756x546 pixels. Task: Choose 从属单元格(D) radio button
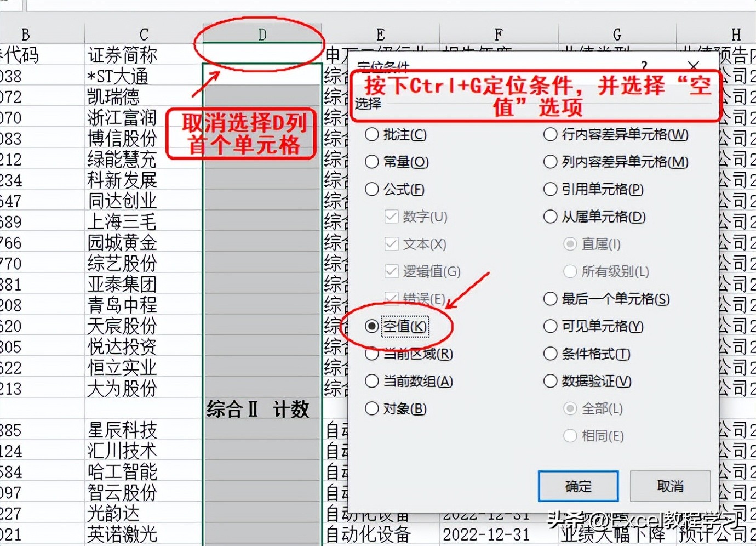pos(550,217)
